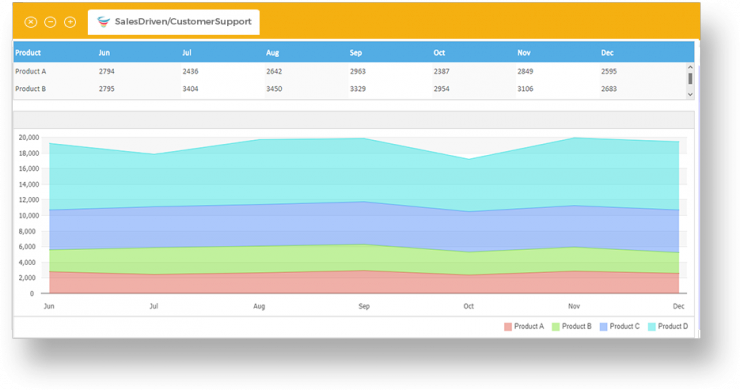Click the Jul column header

pos(187,52)
